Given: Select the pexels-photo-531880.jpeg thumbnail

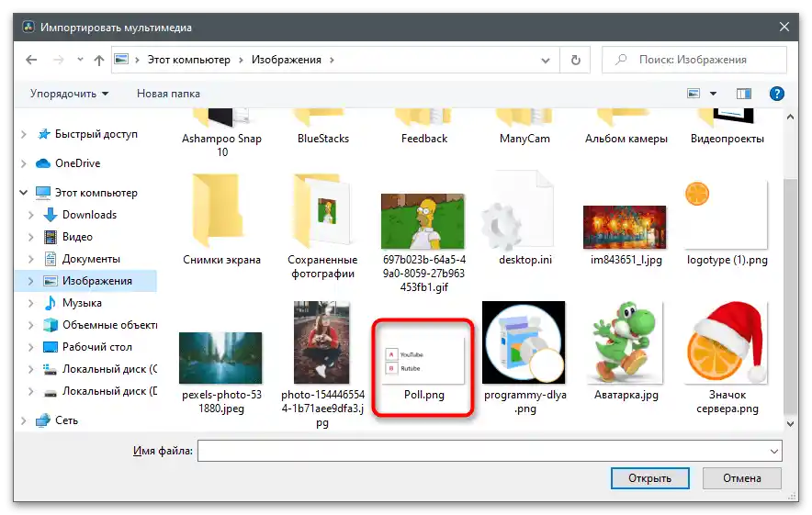Looking at the screenshot, I should click(220, 358).
